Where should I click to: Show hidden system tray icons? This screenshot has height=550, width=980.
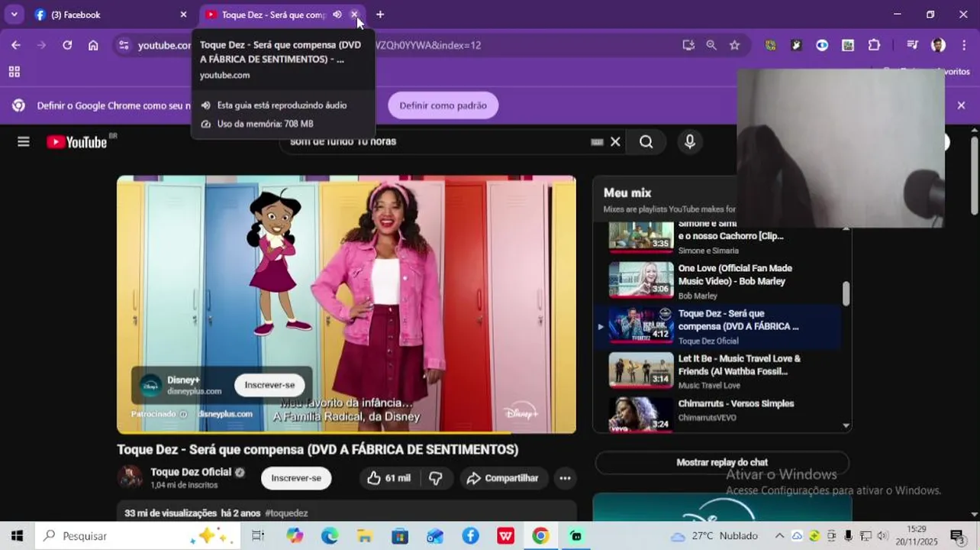pyautogui.click(x=779, y=536)
